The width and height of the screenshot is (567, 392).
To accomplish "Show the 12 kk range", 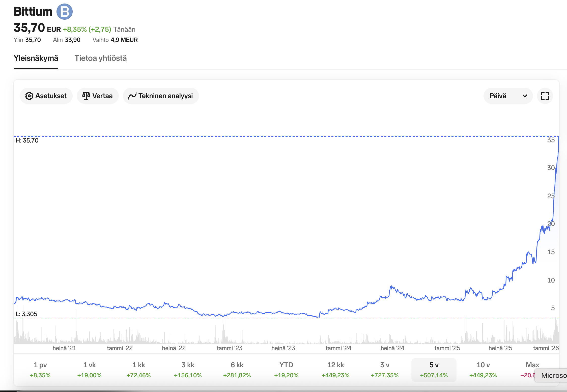I will click(x=335, y=370).
